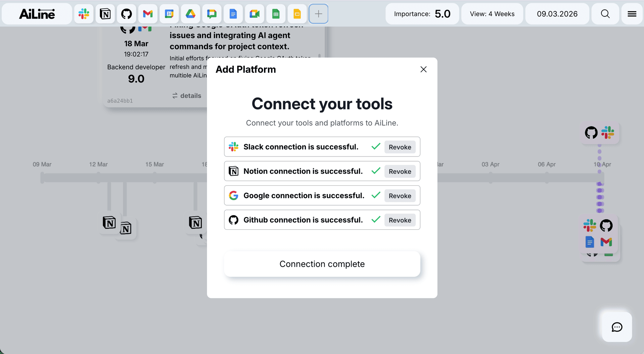
Task: Click the 9.0 importance score on card
Action: 136,79
